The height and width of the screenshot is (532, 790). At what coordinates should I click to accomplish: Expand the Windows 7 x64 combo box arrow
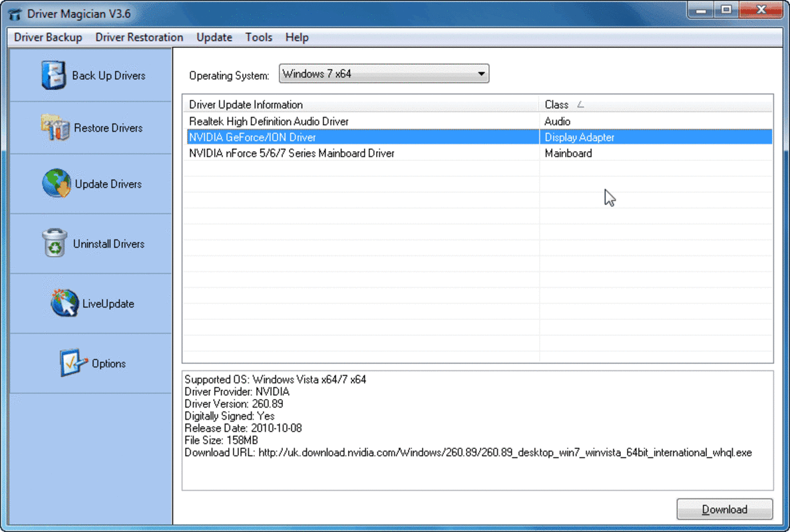(481, 73)
